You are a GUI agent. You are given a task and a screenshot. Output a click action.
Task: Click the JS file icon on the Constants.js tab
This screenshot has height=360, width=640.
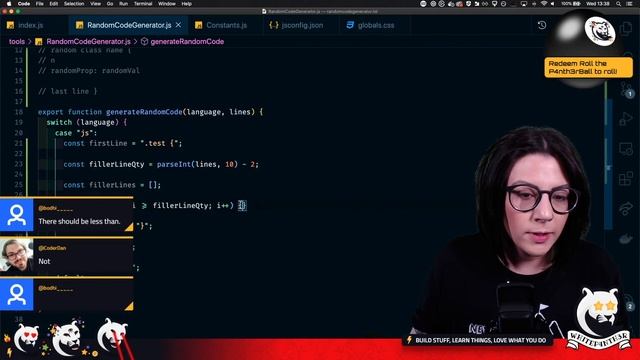[198, 25]
